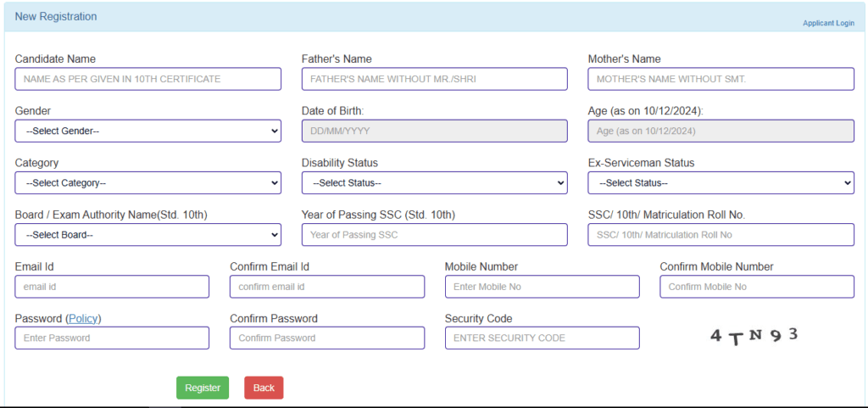Focus the Father's Name text field

point(434,79)
